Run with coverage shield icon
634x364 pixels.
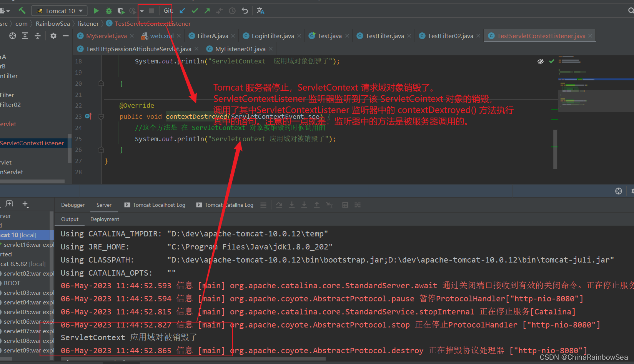click(121, 11)
